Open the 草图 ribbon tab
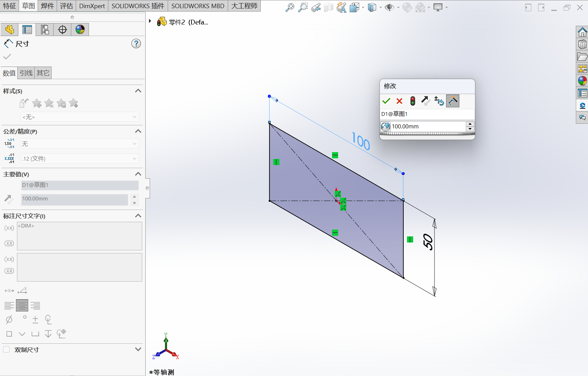Screen dimensions: 588x376 (x=29, y=6)
